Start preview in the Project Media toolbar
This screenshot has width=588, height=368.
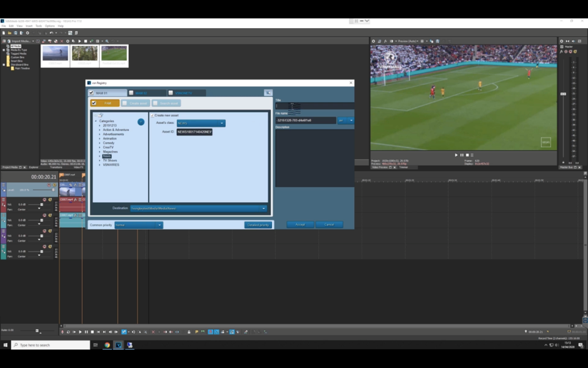79,41
